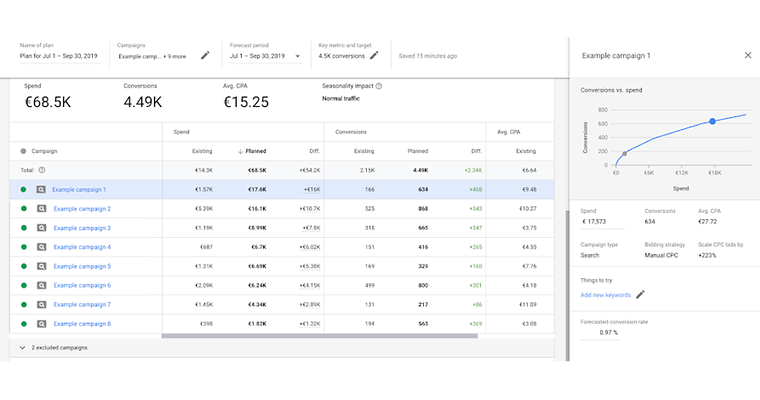Click the 4.5K conversions target text

(341, 56)
